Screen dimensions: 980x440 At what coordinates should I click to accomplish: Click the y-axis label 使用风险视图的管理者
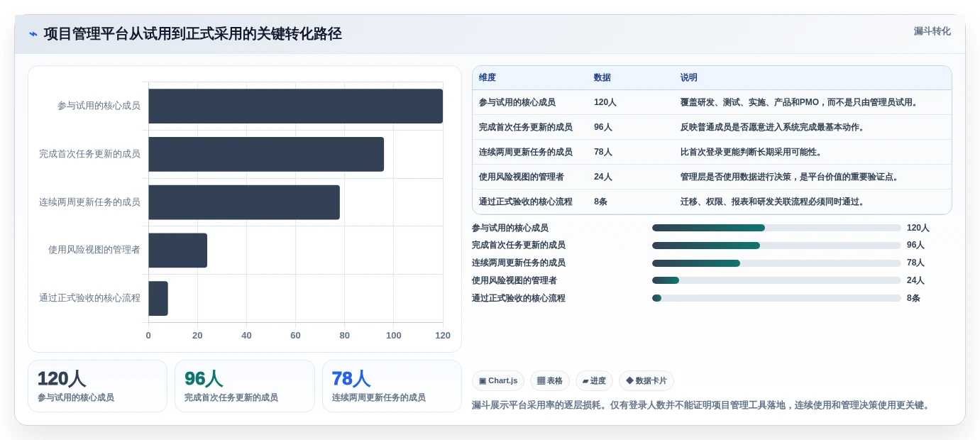tap(94, 250)
